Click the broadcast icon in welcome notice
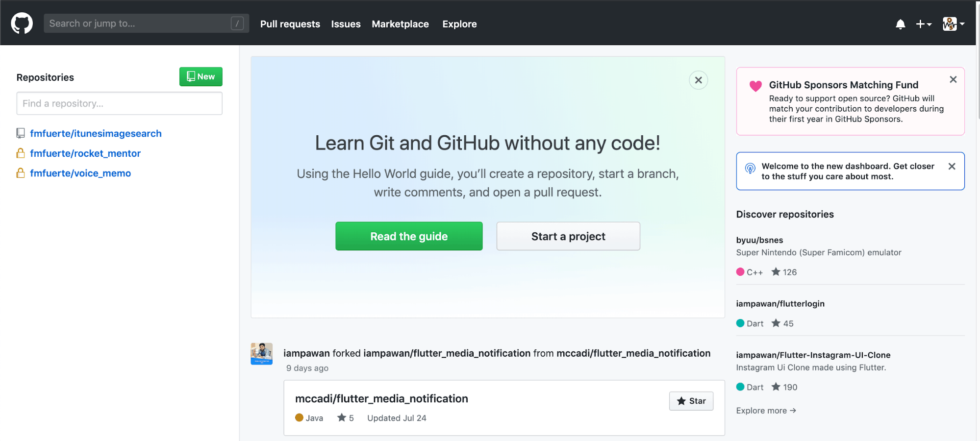This screenshot has width=980, height=441. pos(750,169)
